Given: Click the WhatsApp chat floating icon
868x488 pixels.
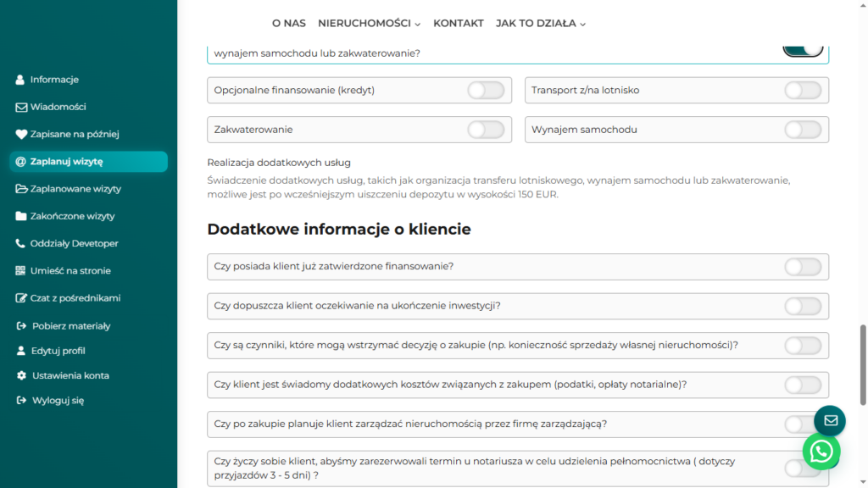Looking at the screenshot, I should click(821, 452).
